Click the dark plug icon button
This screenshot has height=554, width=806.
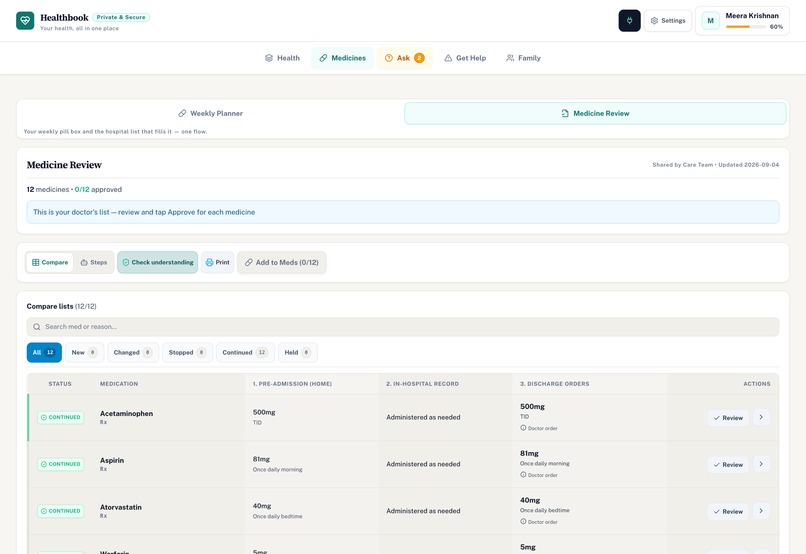629,21
